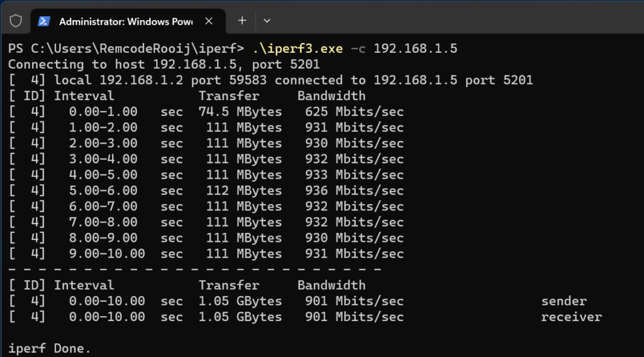Click the administrator shield icon in title bar
The width and height of the screenshot is (644, 357).
click(x=16, y=21)
